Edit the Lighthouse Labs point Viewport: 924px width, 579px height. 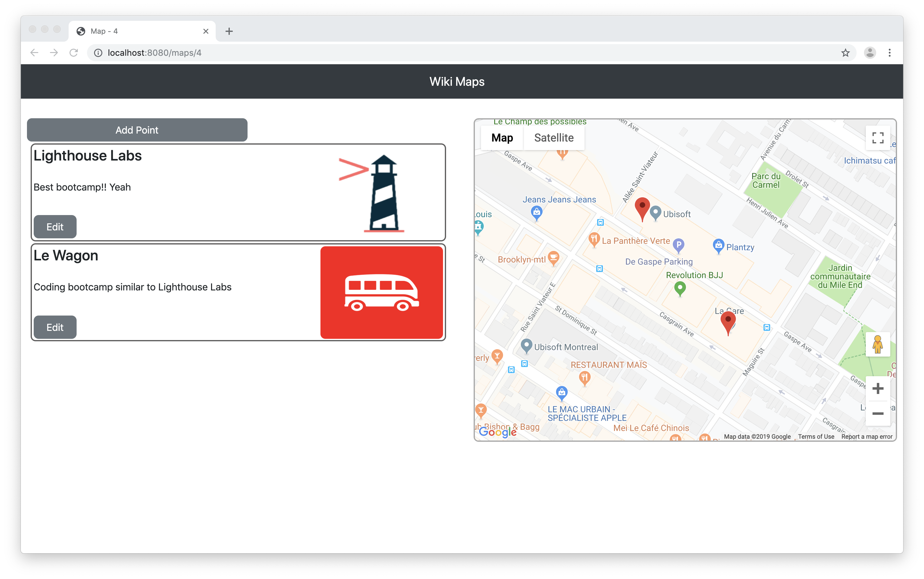tap(55, 227)
